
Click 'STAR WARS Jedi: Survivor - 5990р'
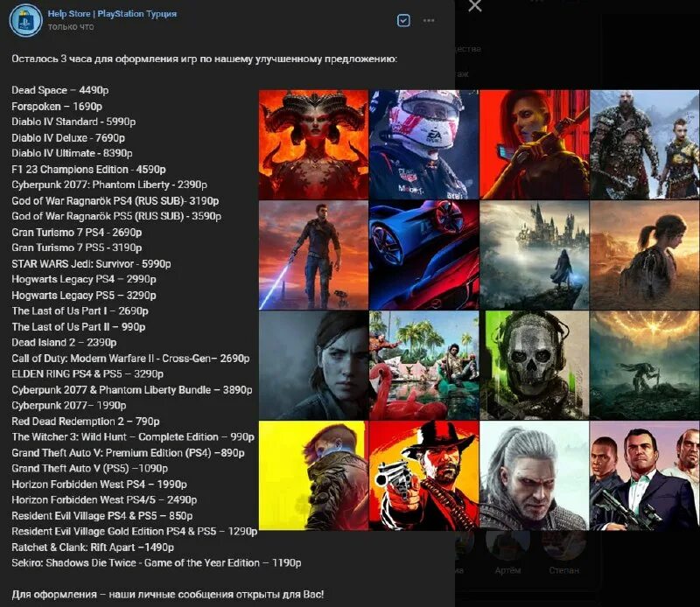point(91,264)
